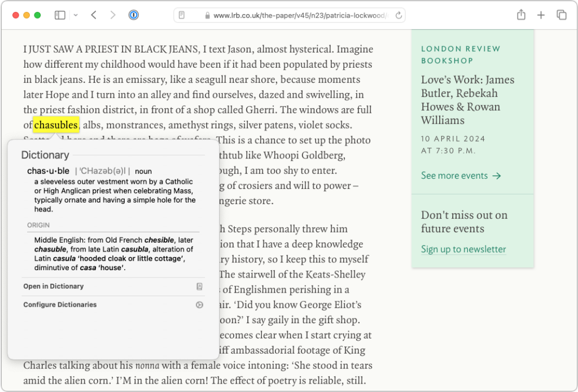This screenshot has width=578, height=392.
Task: Show tab overview icon
Action: click(x=561, y=15)
